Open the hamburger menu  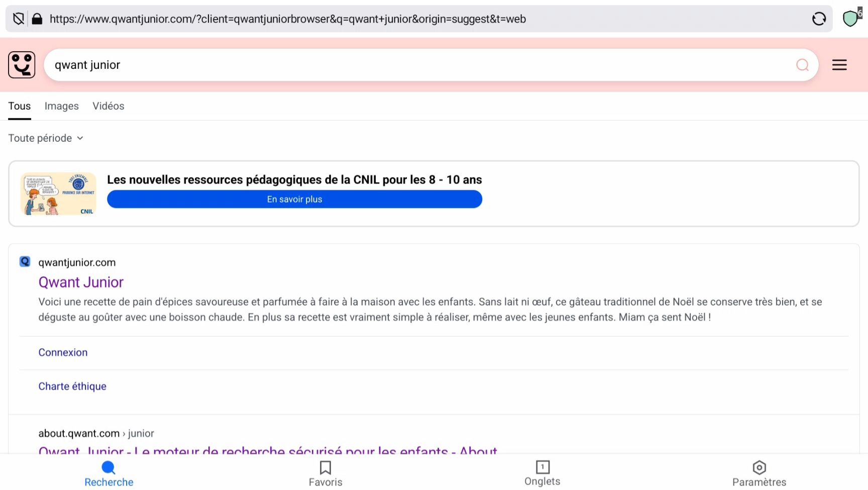coord(839,65)
